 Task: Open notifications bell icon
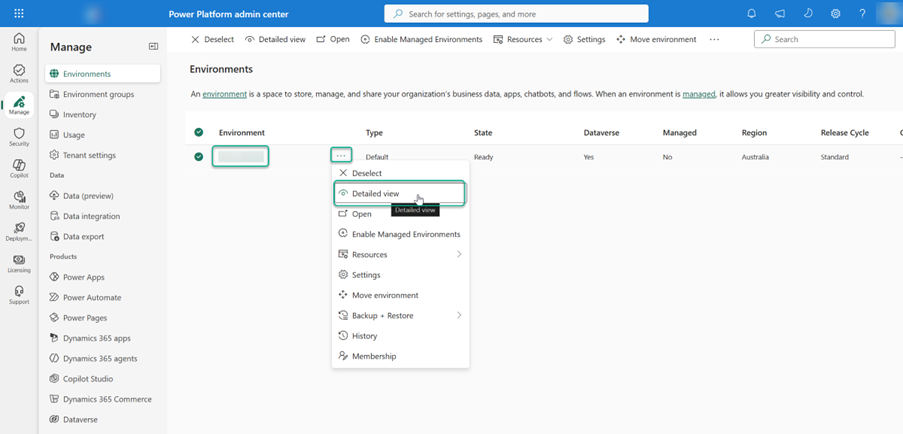752,14
